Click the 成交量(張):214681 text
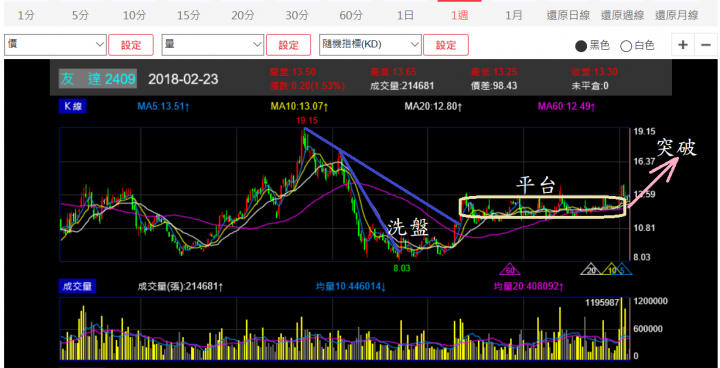 pyautogui.click(x=180, y=287)
